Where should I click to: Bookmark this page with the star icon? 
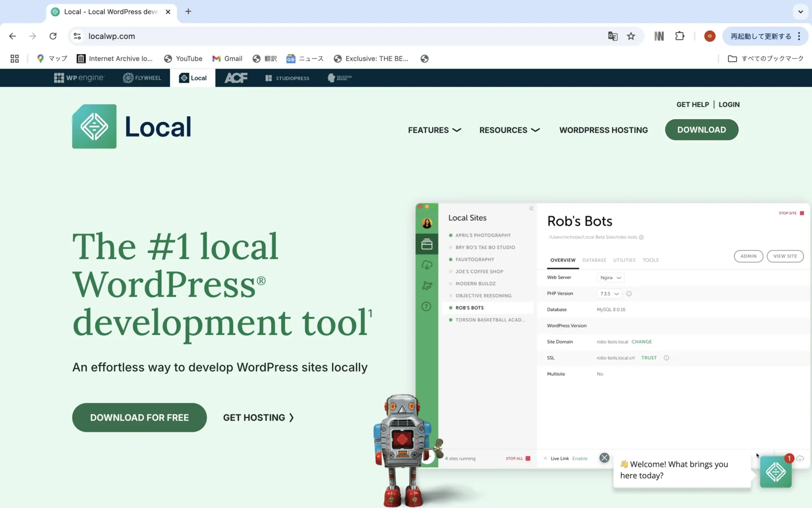click(x=631, y=36)
